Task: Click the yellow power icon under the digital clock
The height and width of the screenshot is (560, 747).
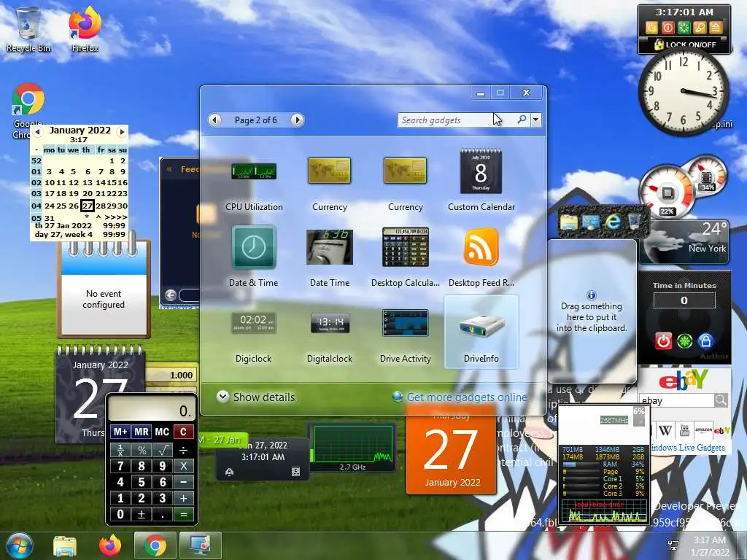Action: click(x=651, y=28)
